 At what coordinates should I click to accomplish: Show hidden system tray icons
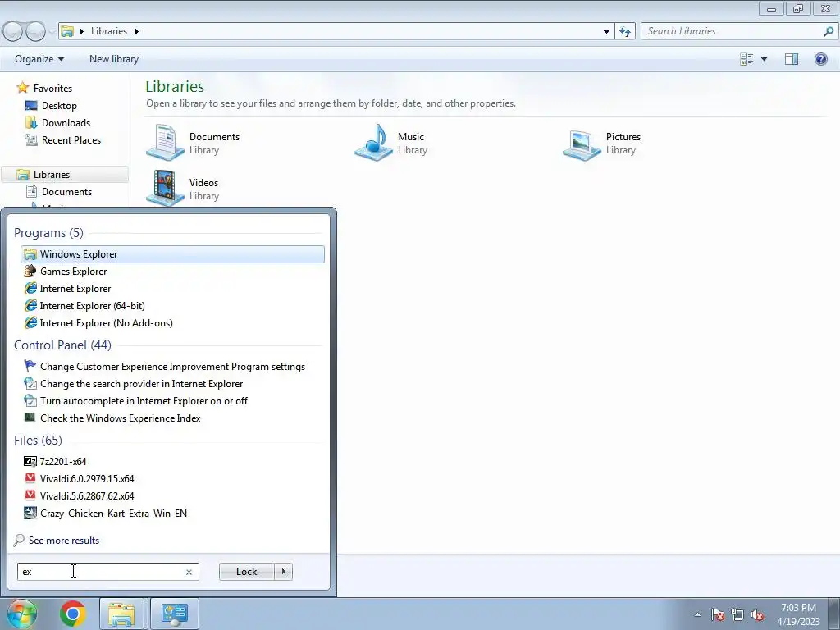point(697,614)
